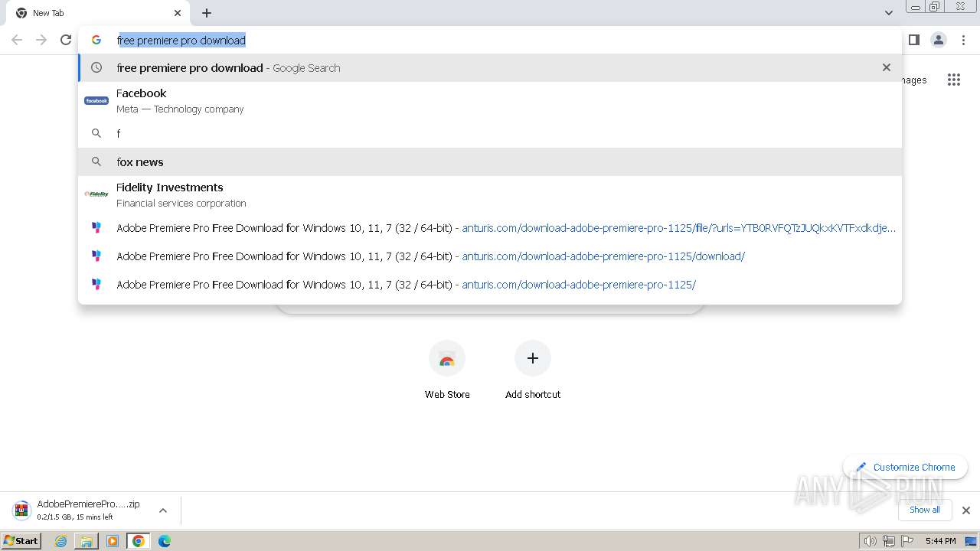Launch Microsoft Edge from the taskbar
Viewport: 980px width, 551px height.
click(165, 541)
